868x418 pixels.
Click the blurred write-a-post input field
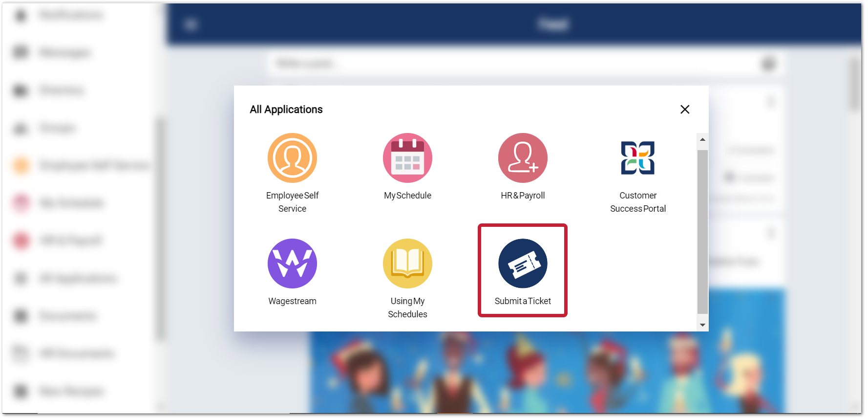(513, 64)
